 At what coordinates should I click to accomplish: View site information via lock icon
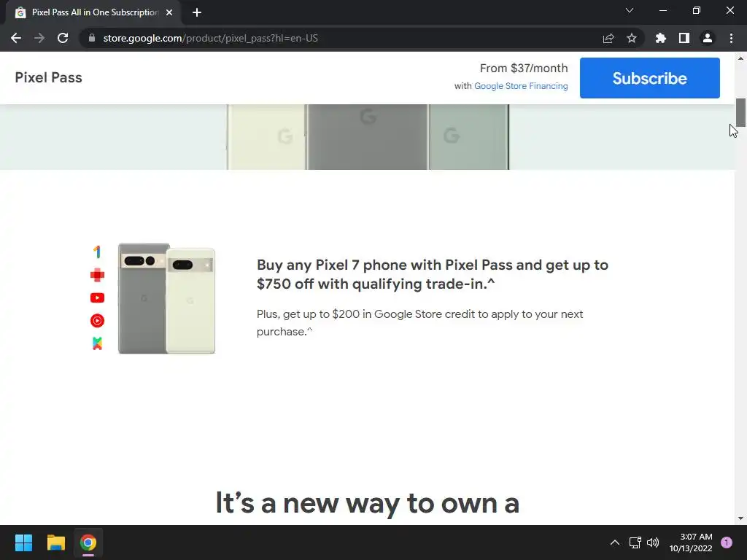(92, 38)
